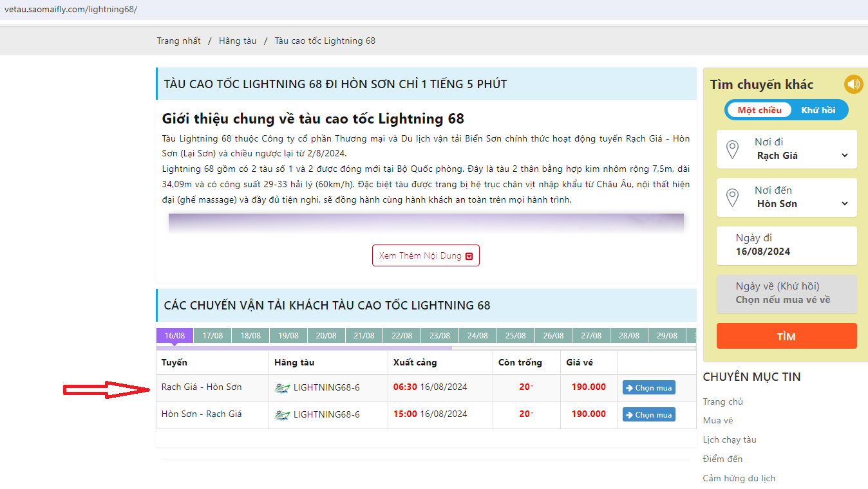868x489 pixels.
Task: Select the 28/08 date tab
Action: [x=629, y=336]
